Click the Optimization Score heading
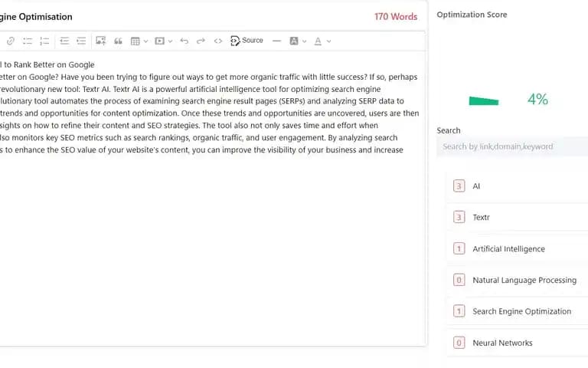 click(472, 15)
